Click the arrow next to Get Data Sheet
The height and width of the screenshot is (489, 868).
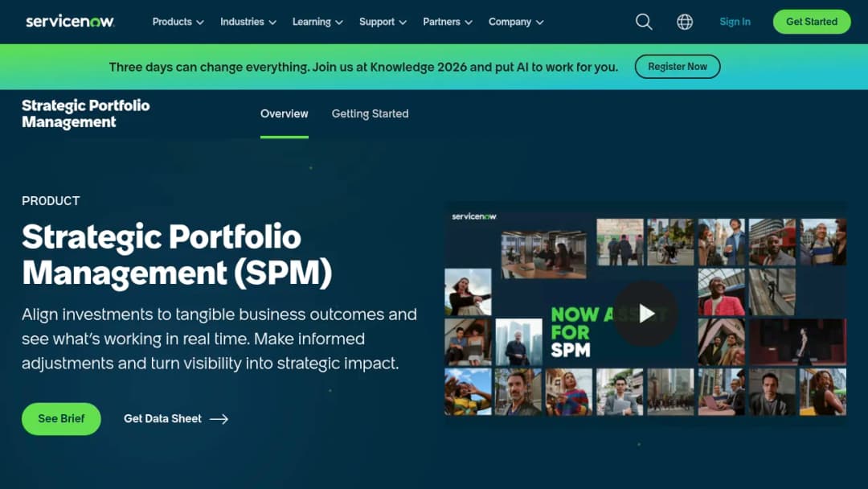point(219,419)
